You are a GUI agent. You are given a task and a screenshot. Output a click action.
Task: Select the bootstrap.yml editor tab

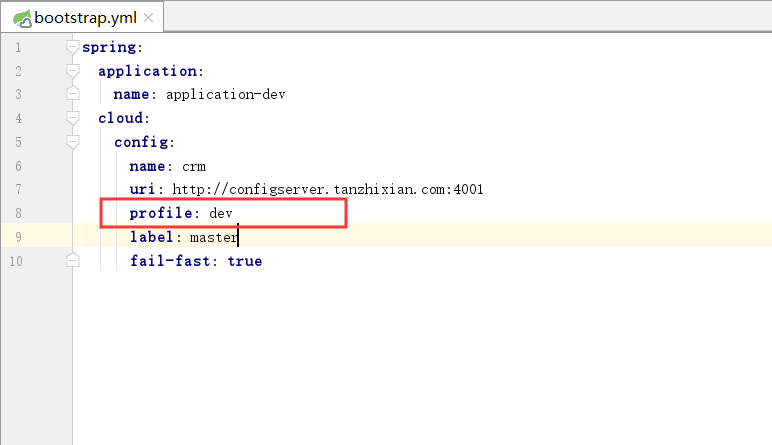(82, 18)
